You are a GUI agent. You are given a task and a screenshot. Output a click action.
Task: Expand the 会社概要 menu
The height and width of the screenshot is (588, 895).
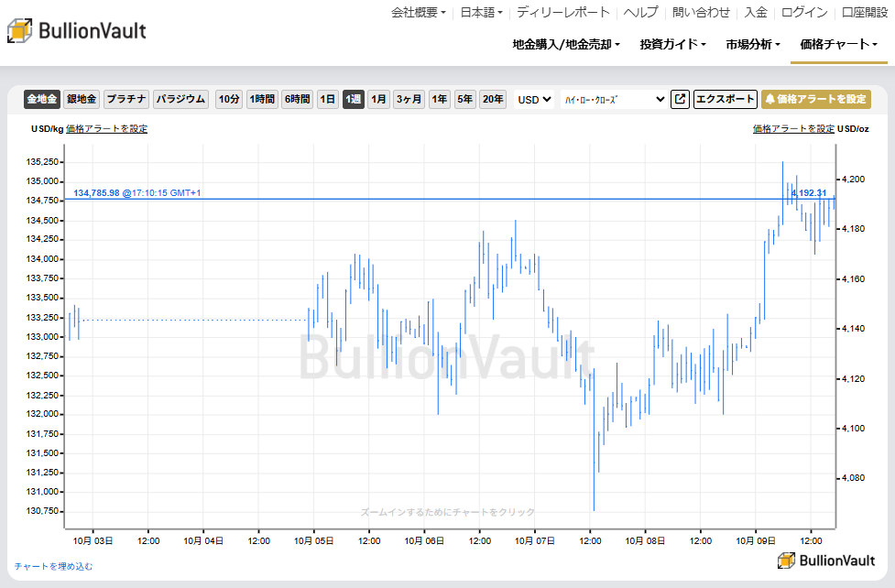coord(418,12)
